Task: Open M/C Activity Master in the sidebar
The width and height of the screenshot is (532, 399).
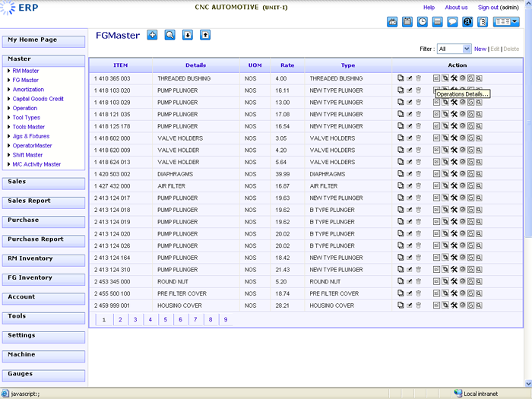Action: click(x=36, y=164)
